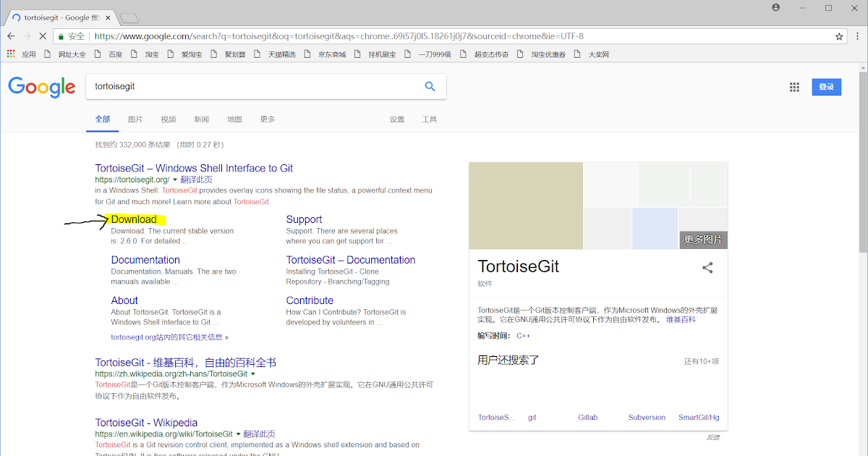Open 设置 search settings
This screenshot has width=868, height=456.
tap(397, 119)
